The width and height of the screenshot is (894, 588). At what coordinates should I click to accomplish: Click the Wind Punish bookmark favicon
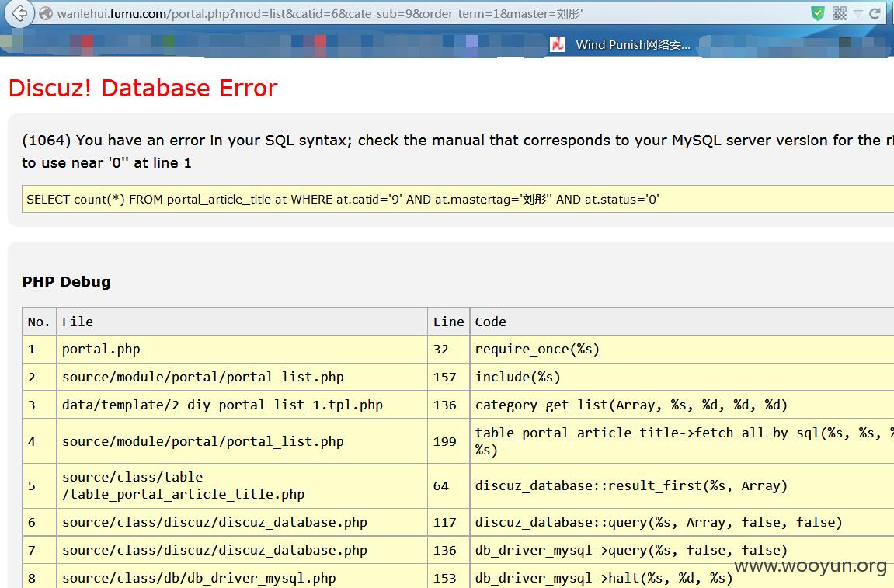pos(558,44)
